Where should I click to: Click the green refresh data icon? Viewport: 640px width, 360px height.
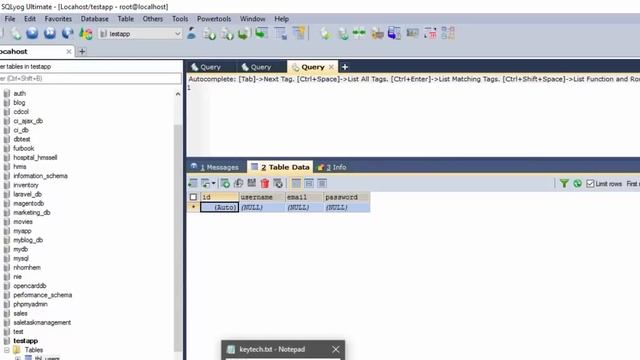[x=577, y=184]
